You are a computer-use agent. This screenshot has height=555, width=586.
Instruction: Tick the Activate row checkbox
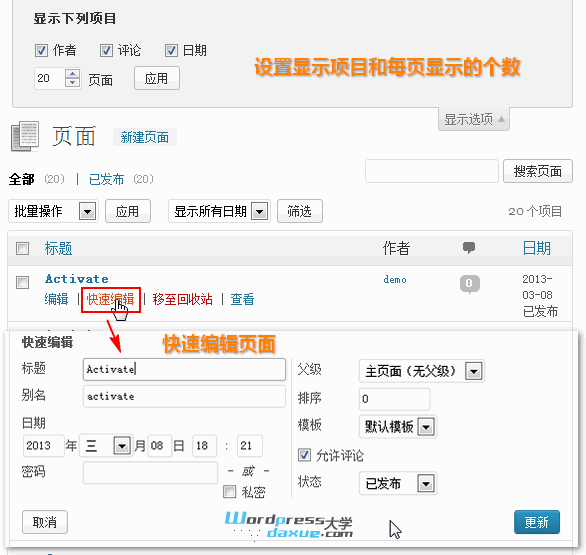[22, 283]
